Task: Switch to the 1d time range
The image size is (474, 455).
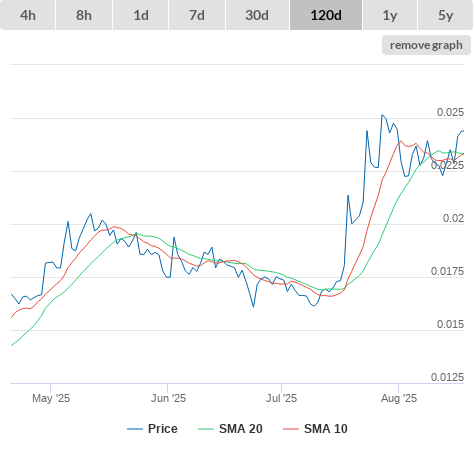Action: pyautogui.click(x=141, y=15)
